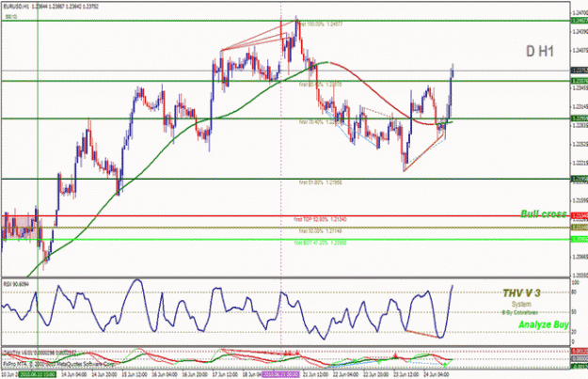
Task: Click the 'THV V 3' system label
Action: (x=521, y=293)
